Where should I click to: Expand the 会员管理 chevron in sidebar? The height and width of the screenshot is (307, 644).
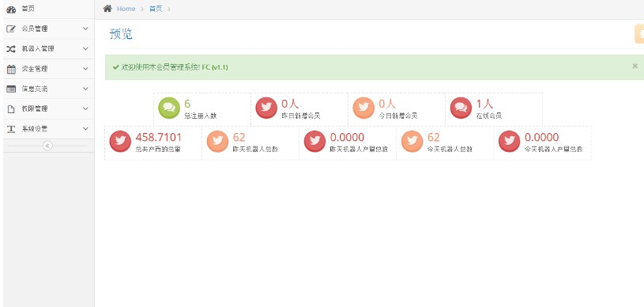coord(85,28)
